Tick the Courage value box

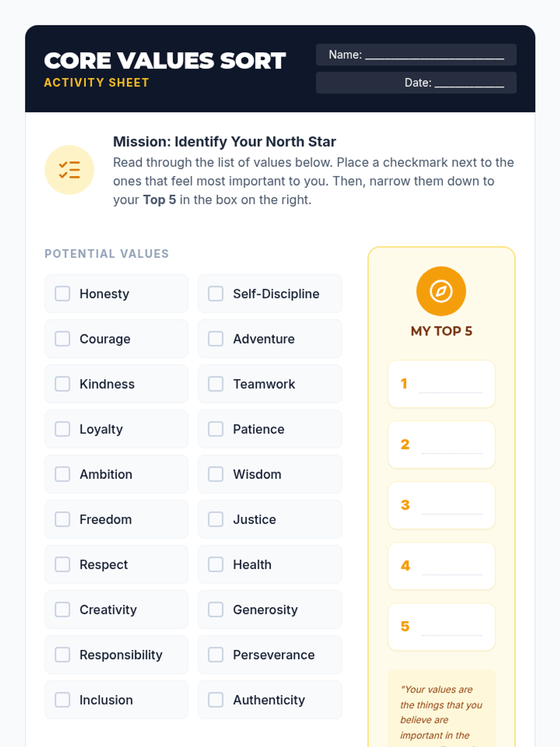(63, 339)
